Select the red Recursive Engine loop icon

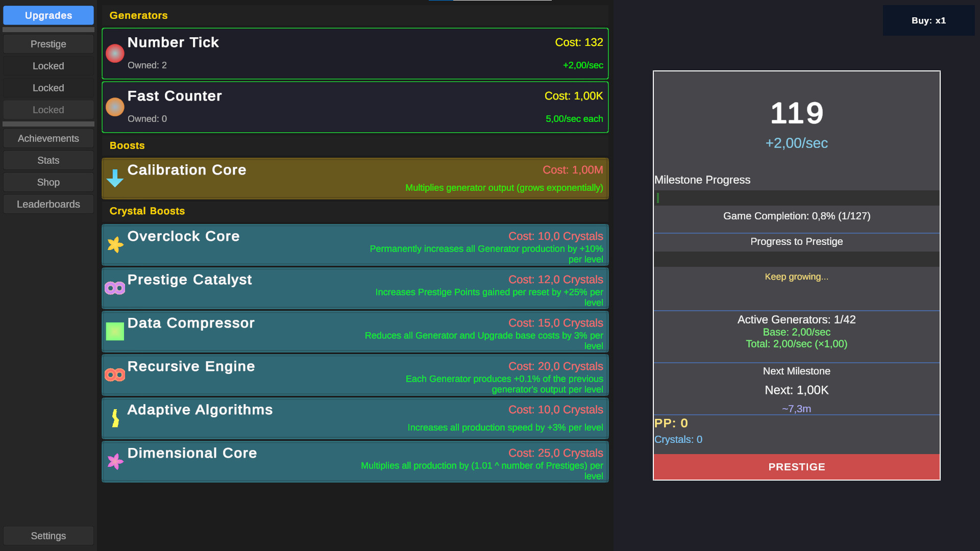coord(115,374)
